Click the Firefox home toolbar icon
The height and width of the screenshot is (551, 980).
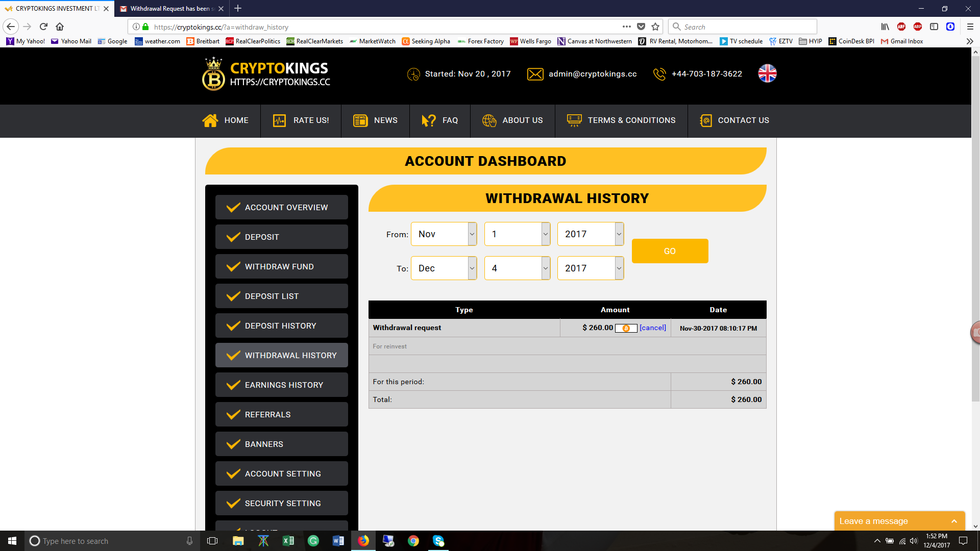60,27
